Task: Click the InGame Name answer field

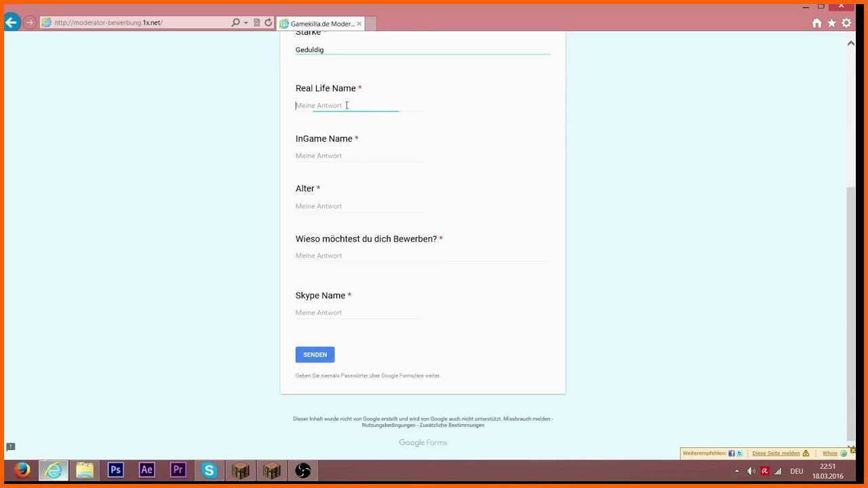Action: click(x=359, y=156)
